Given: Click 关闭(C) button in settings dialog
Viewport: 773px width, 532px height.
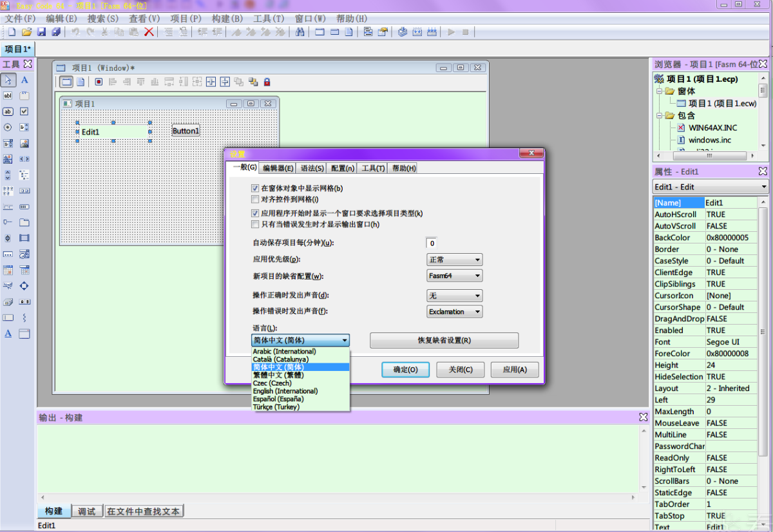Looking at the screenshot, I should pyautogui.click(x=460, y=370).
